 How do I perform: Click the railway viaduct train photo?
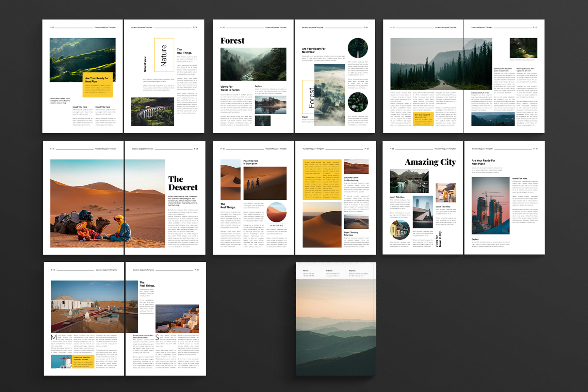coord(153,111)
